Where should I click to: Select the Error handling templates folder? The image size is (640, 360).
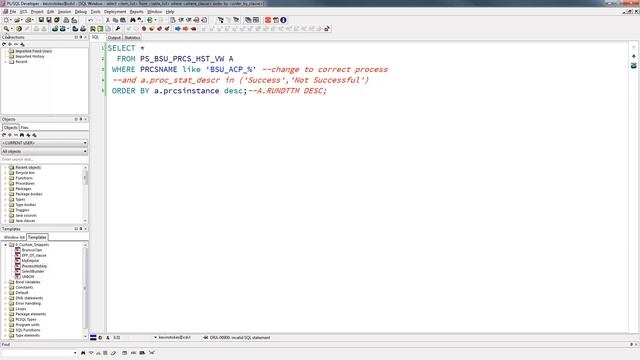28,304
